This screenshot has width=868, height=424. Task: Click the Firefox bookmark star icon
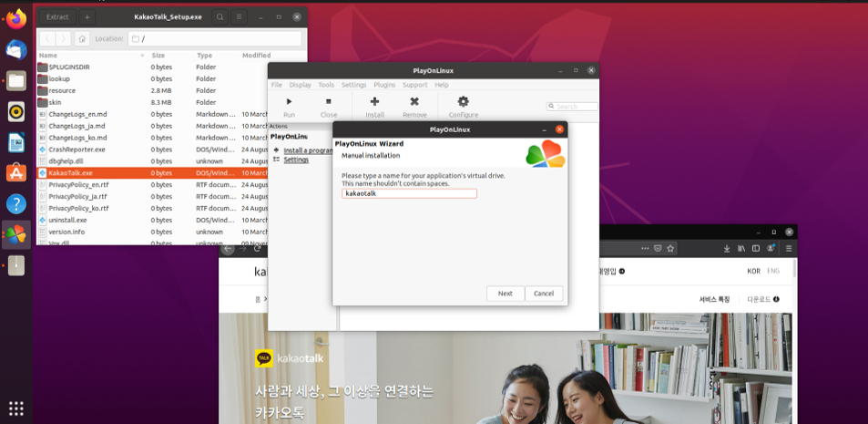670,248
